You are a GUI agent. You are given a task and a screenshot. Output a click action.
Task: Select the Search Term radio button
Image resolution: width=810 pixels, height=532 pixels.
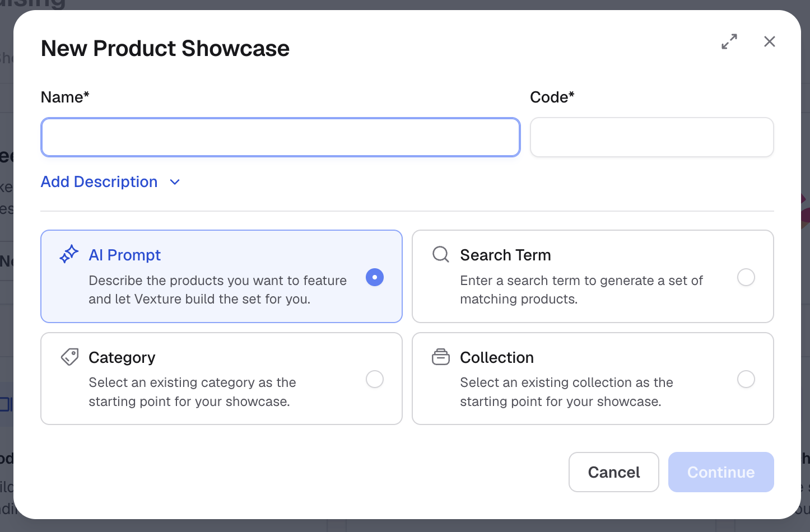pos(746,277)
